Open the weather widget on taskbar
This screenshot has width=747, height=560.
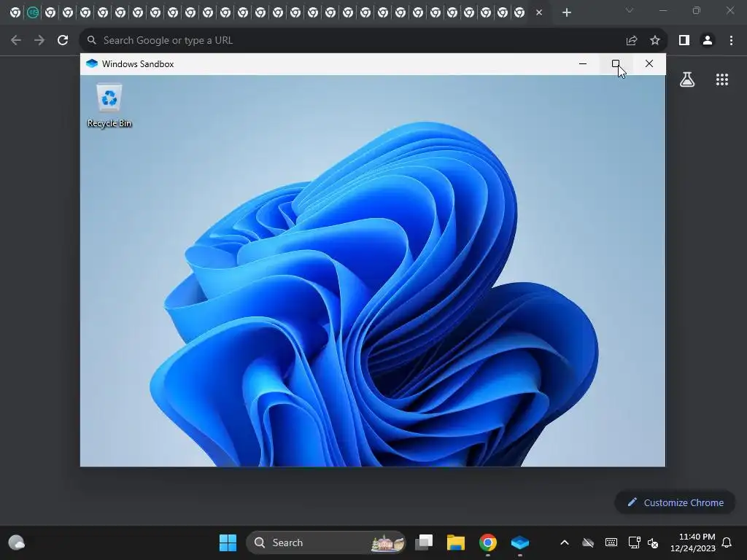17,542
